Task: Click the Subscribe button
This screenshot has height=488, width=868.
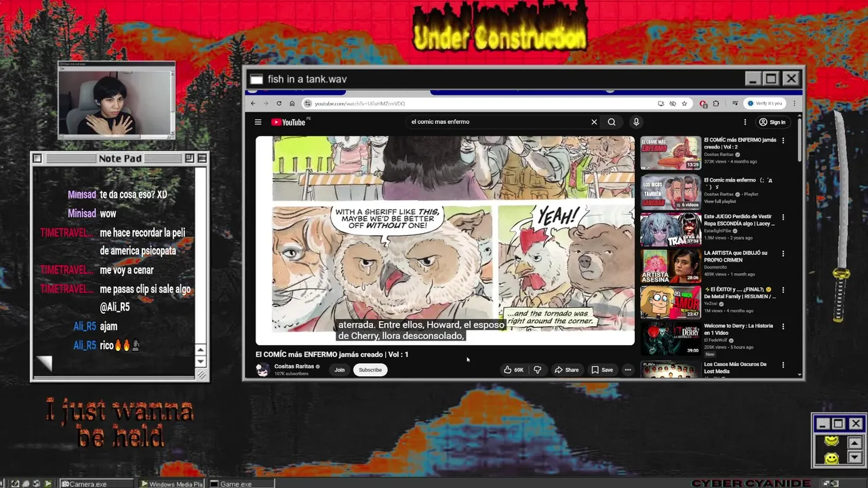Action: (370, 370)
